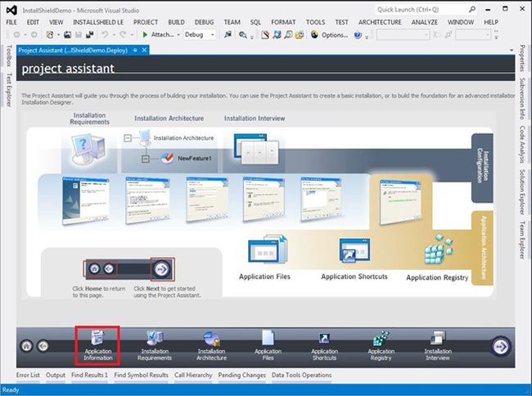532x396 pixels.
Task: Open the TOOLS menu
Action: [x=315, y=22]
